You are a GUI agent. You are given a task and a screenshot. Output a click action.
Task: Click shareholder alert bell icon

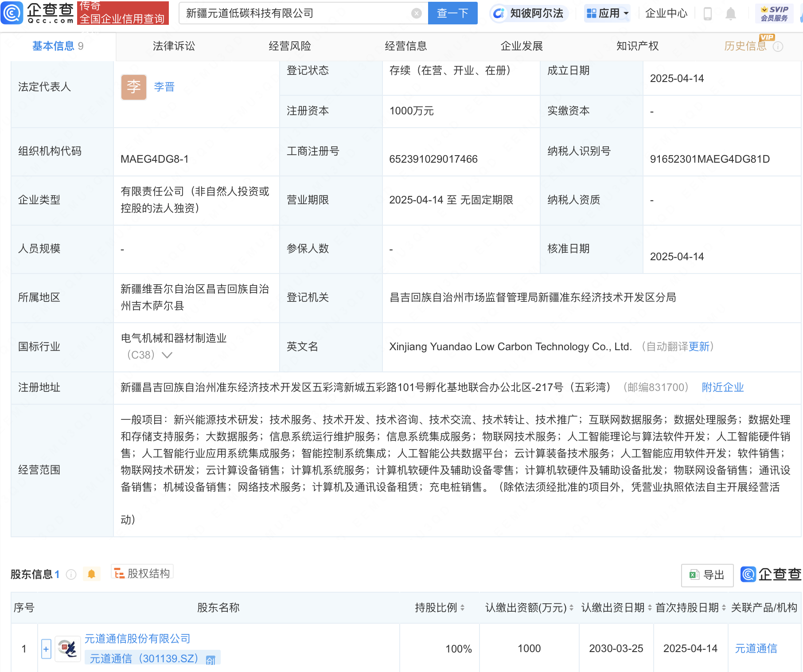(x=91, y=574)
